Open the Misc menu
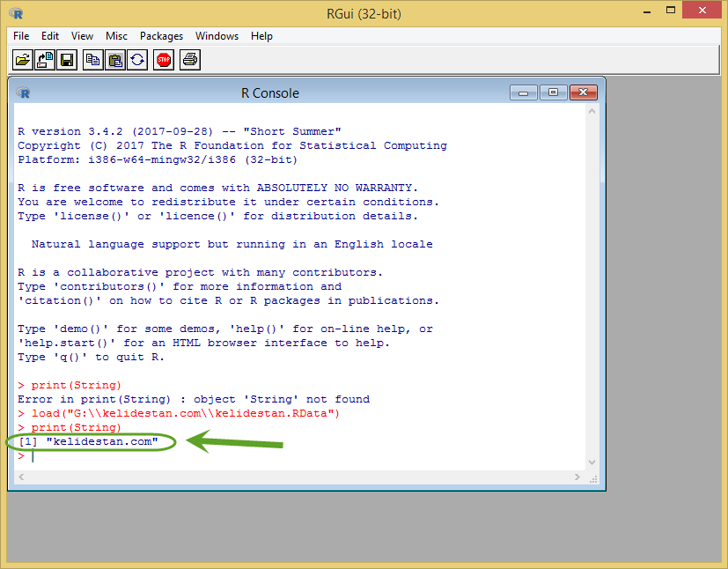 116,36
